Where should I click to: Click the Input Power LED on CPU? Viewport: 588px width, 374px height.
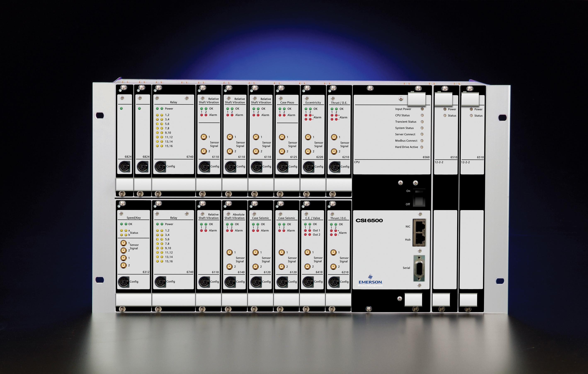422,109
